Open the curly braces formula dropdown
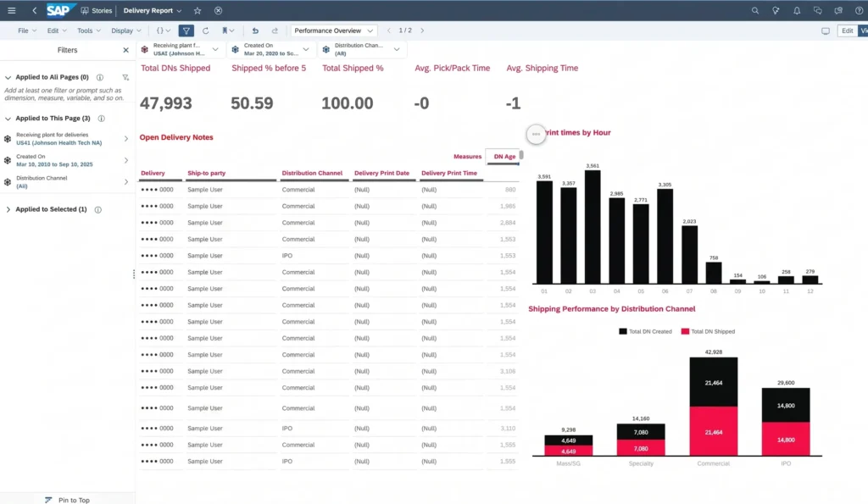The height and width of the screenshot is (504, 868). (x=164, y=31)
